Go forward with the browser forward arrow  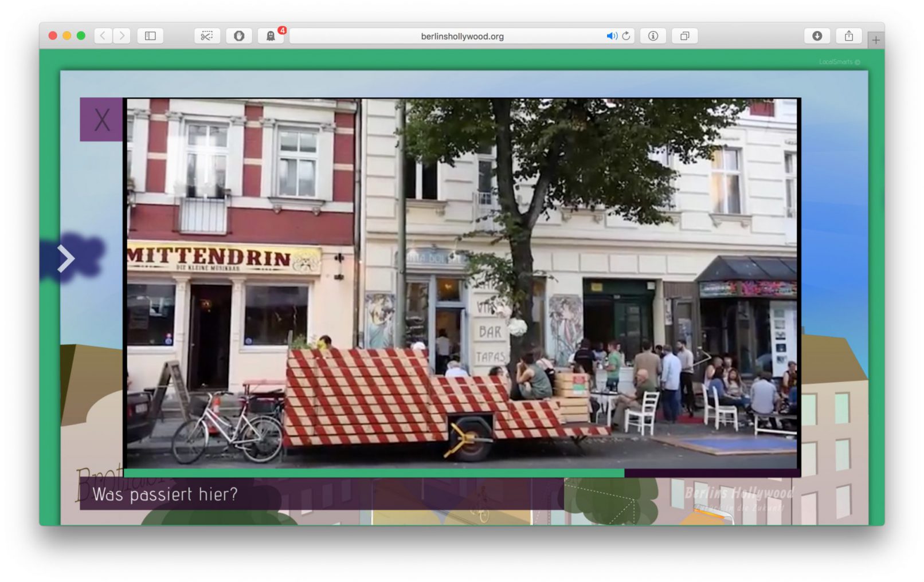pyautogui.click(x=122, y=36)
